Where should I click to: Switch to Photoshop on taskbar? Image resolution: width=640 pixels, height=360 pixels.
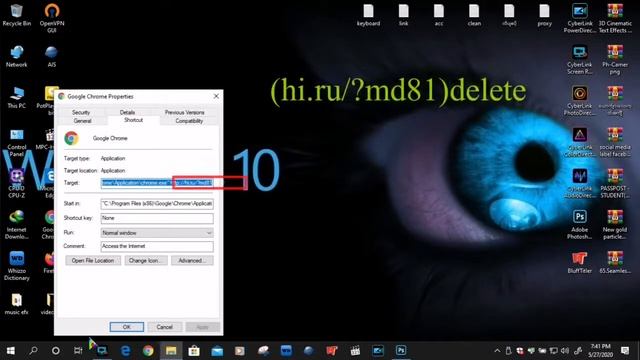coord(401,351)
